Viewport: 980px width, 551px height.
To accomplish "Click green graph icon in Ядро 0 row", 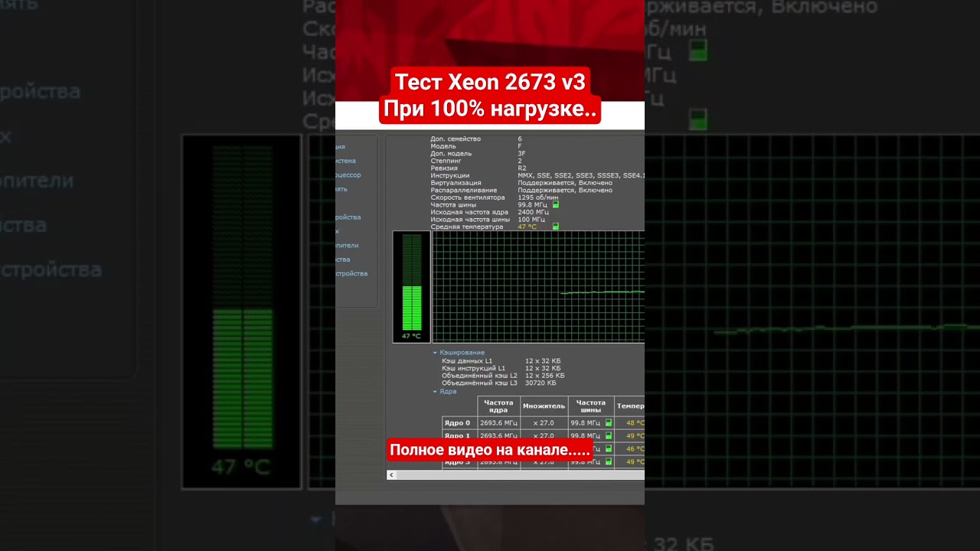I will pos(609,422).
